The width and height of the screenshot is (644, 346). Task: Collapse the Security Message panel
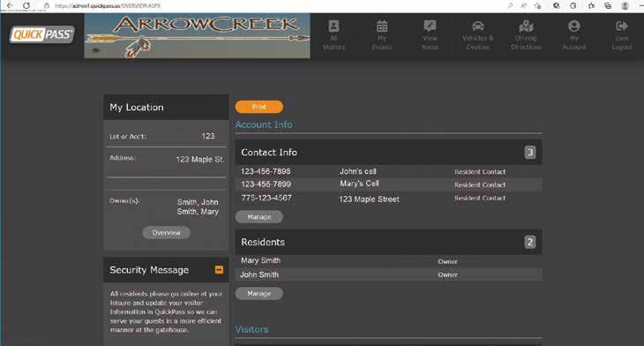(x=219, y=269)
